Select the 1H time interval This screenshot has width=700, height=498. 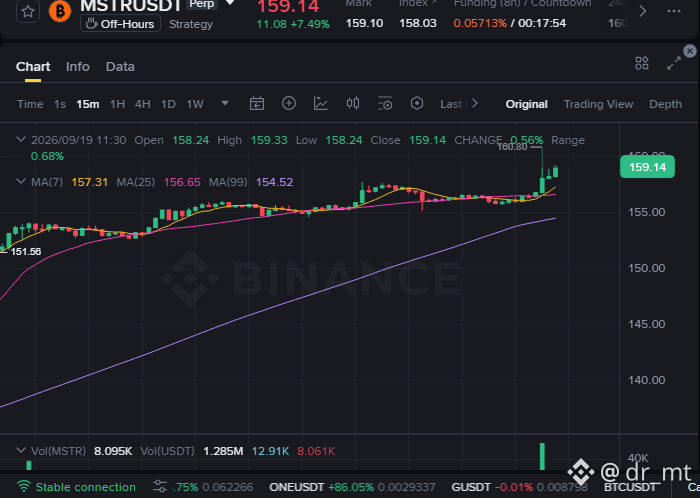click(x=117, y=104)
